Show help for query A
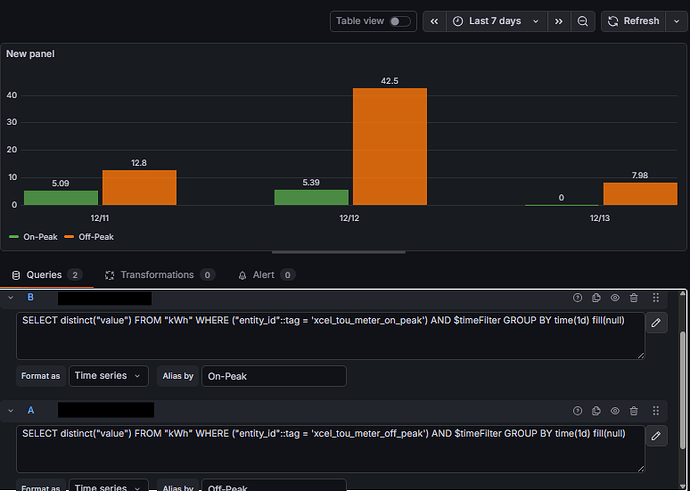This screenshot has width=690, height=491. tap(577, 410)
